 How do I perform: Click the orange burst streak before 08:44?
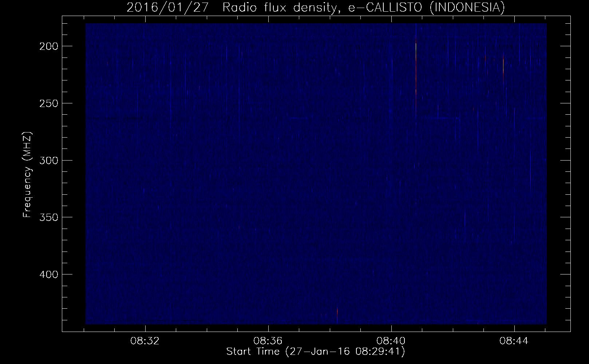[503, 69]
